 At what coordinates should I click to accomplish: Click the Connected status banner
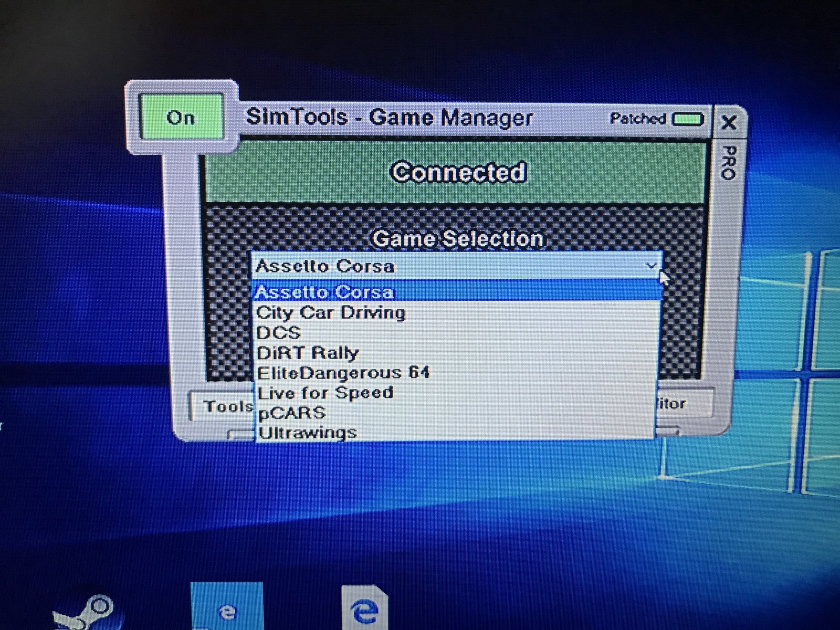(455, 172)
